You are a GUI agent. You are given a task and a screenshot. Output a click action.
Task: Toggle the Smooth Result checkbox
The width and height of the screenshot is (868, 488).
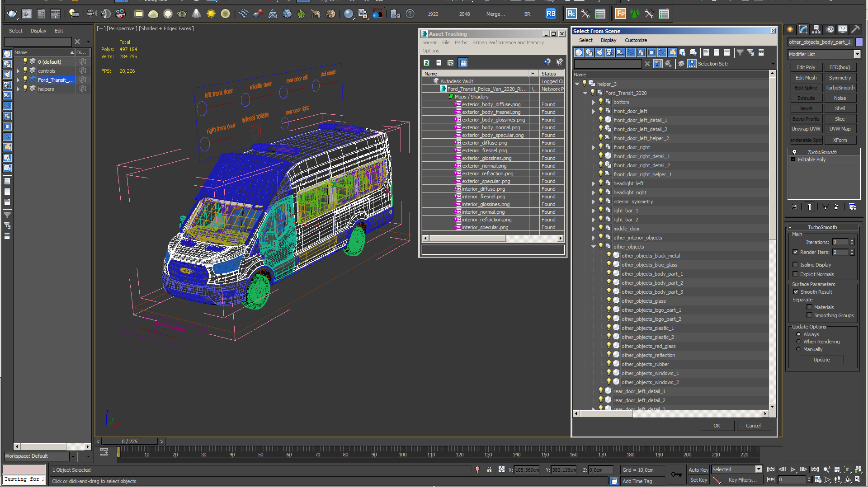796,292
